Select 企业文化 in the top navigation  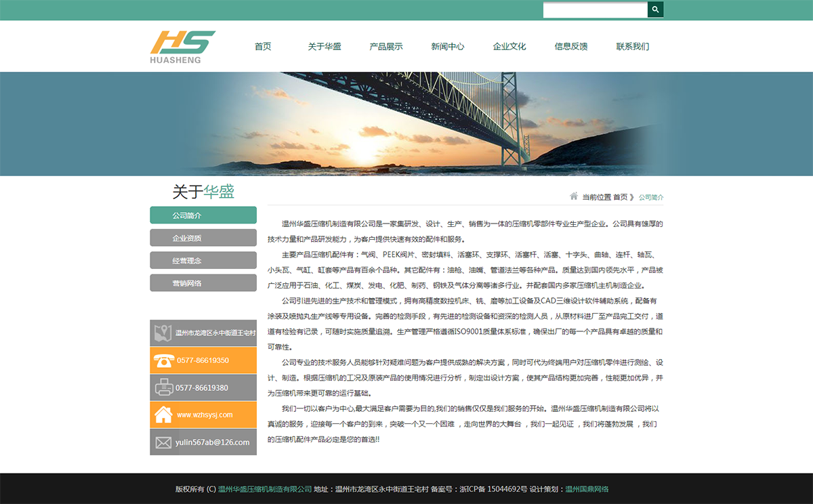tap(509, 46)
